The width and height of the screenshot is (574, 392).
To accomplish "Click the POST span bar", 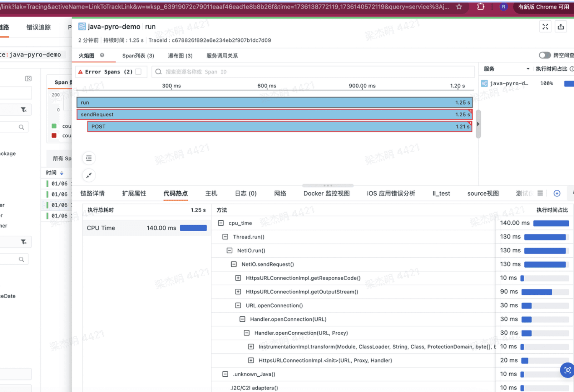I will 279,126.
